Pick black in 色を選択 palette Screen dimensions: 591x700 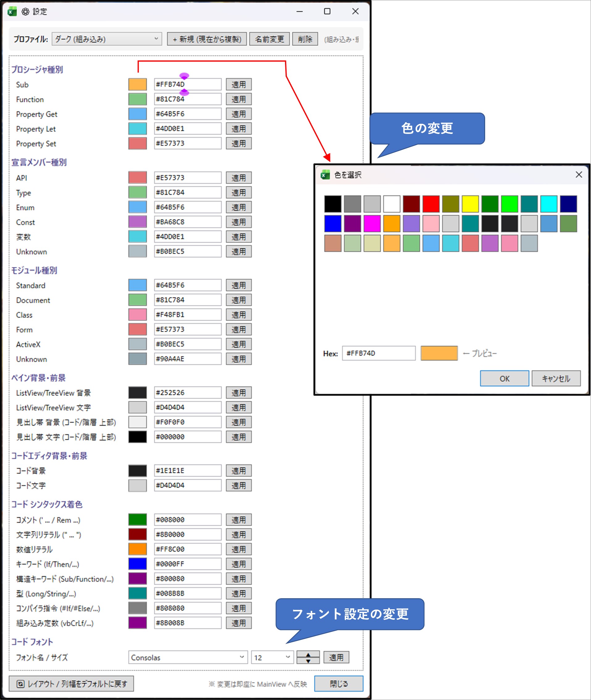(x=333, y=204)
